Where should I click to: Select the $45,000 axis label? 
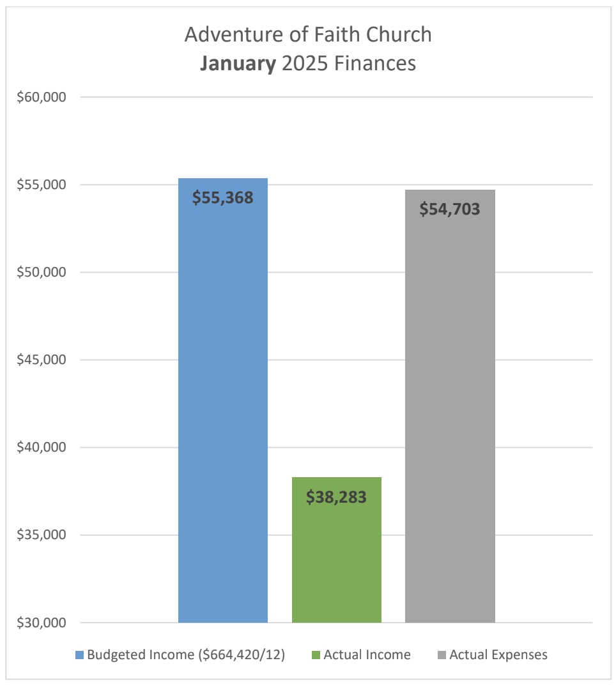[41, 360]
